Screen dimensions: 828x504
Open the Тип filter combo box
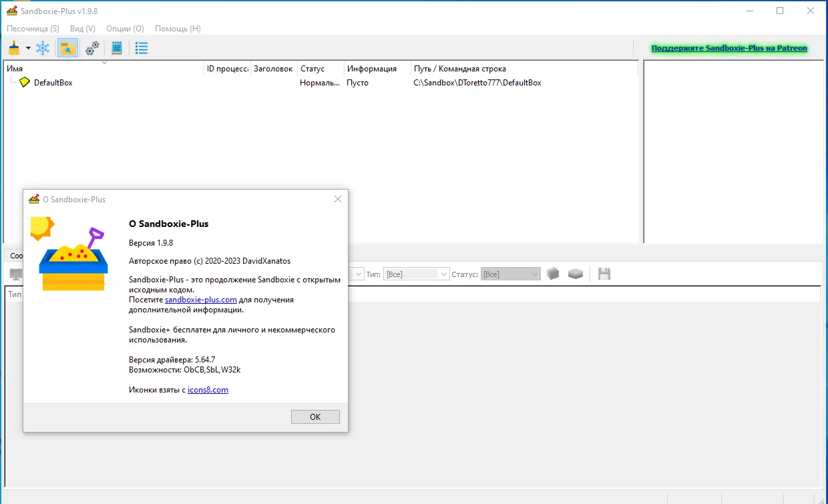(417, 274)
